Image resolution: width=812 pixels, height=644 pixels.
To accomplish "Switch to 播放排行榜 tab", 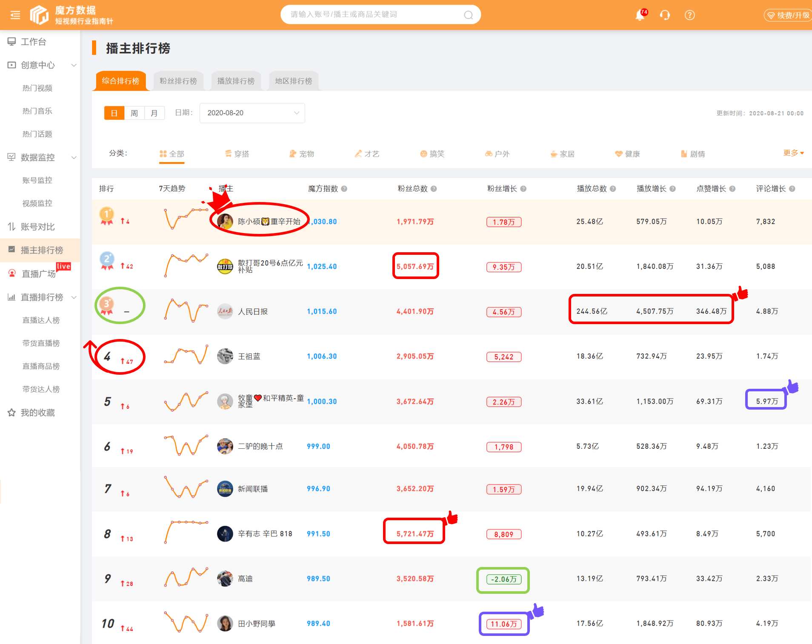I will (x=236, y=81).
